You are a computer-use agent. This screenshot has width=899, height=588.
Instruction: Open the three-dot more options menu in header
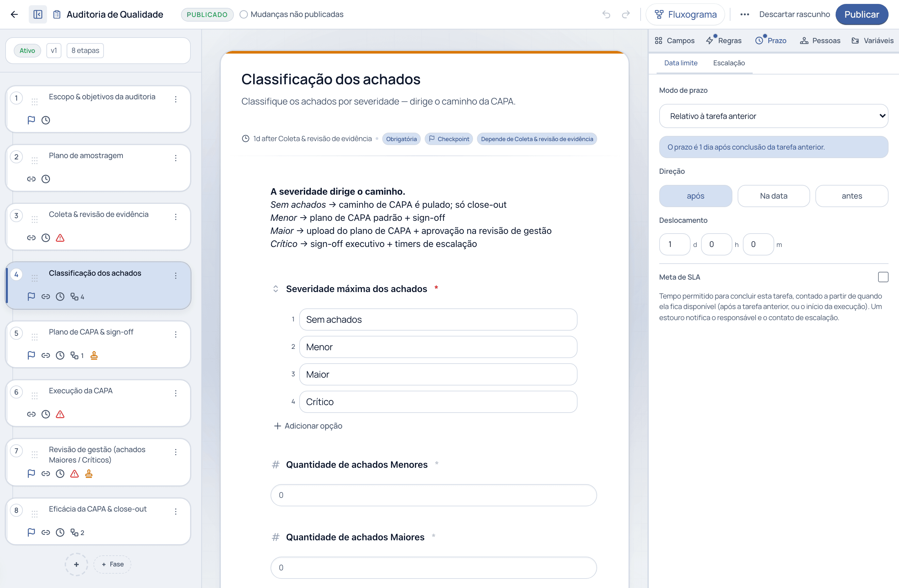[x=744, y=14]
